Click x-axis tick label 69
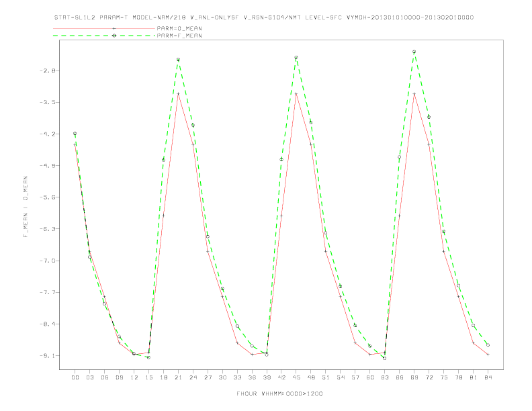Screen dimensions: 532x411 coord(414,377)
